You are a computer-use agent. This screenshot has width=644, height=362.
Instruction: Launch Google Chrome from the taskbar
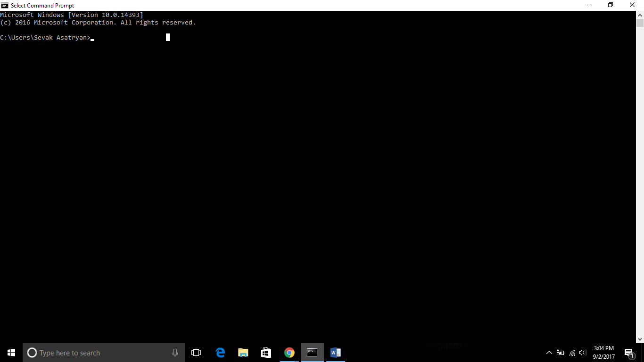pyautogui.click(x=289, y=353)
